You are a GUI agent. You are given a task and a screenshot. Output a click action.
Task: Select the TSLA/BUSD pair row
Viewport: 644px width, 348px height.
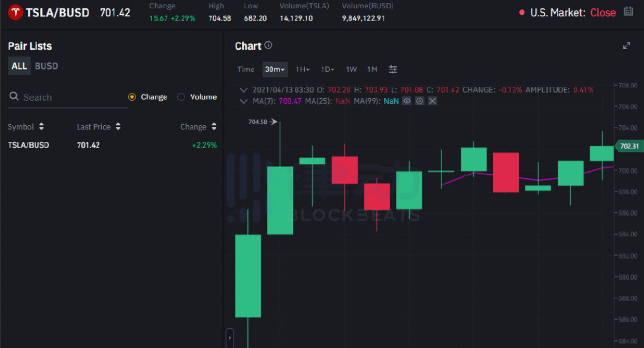tap(112, 145)
